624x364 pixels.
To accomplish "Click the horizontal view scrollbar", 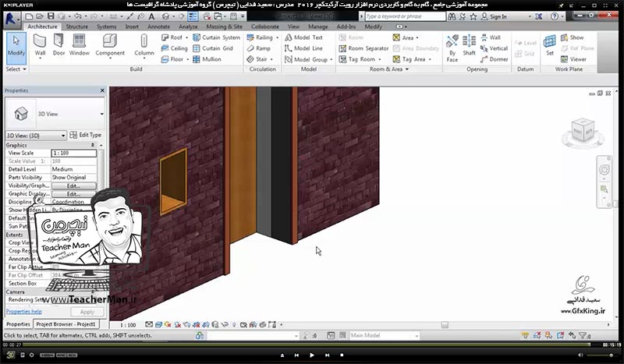I will pyautogui.click(x=445, y=325).
